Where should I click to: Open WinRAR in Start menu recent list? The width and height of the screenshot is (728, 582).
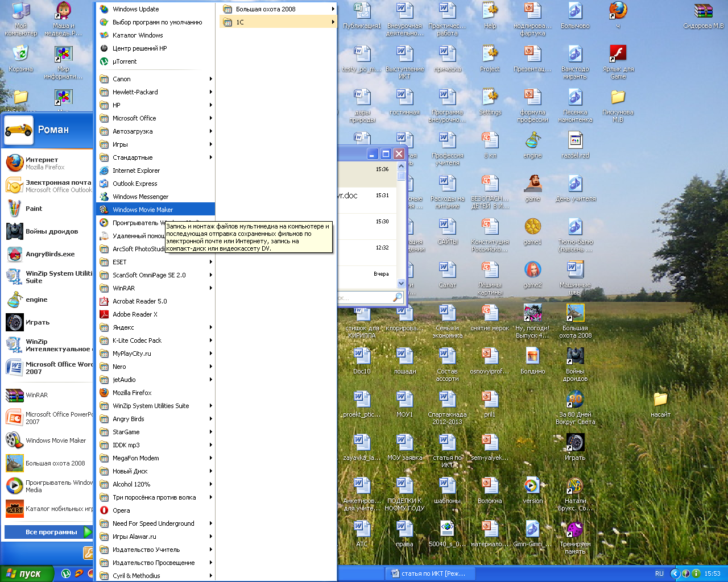(x=48, y=395)
